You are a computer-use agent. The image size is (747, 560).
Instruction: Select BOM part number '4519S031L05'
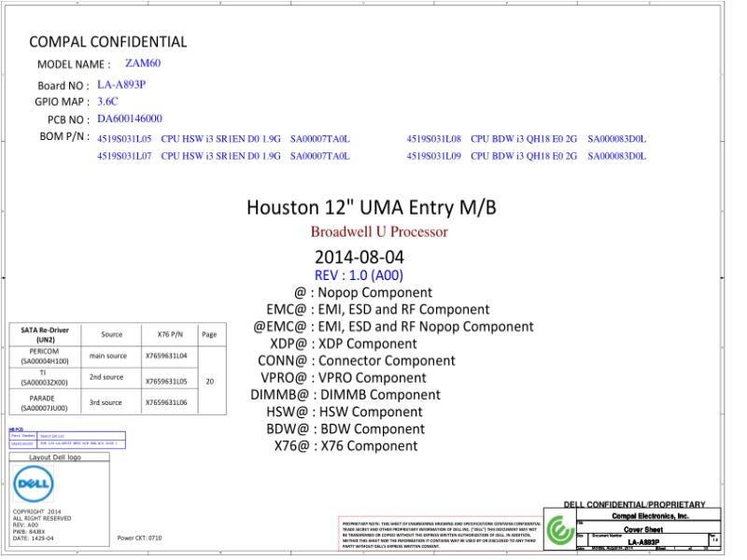tap(124, 139)
